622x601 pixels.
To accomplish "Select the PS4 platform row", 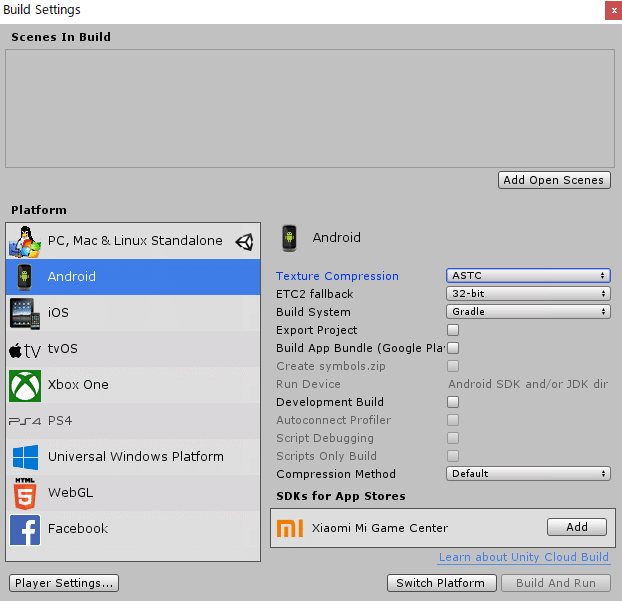I will pyautogui.click(x=133, y=421).
